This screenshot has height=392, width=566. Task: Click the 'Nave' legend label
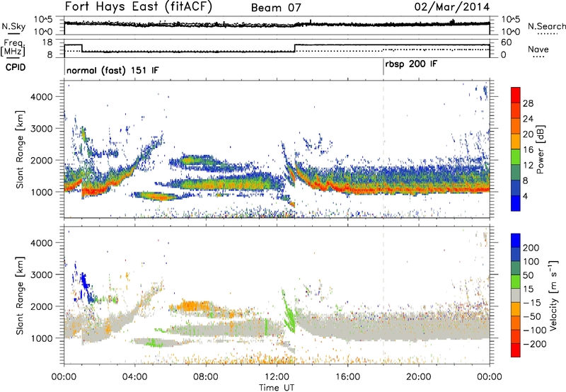pos(538,49)
